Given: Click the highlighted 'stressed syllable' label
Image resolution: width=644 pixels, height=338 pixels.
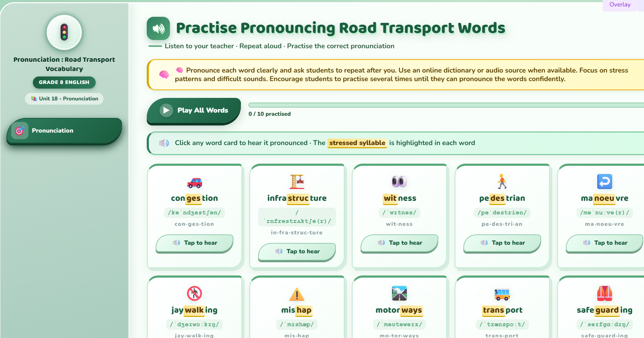Looking at the screenshot, I should coord(357,143).
